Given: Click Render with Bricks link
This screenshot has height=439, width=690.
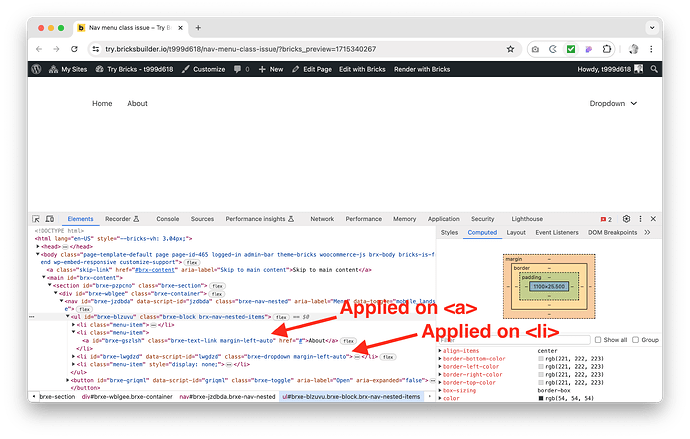Looking at the screenshot, I should pos(422,69).
